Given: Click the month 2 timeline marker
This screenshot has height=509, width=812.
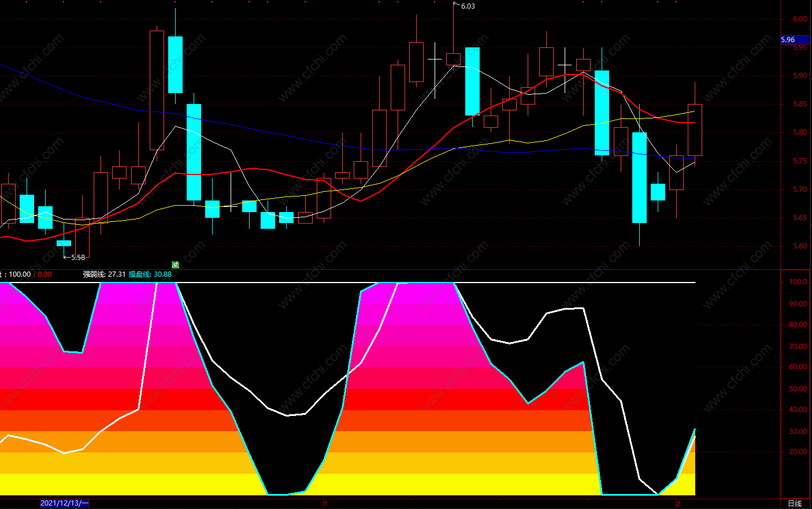Looking at the screenshot, I should click(x=678, y=503).
